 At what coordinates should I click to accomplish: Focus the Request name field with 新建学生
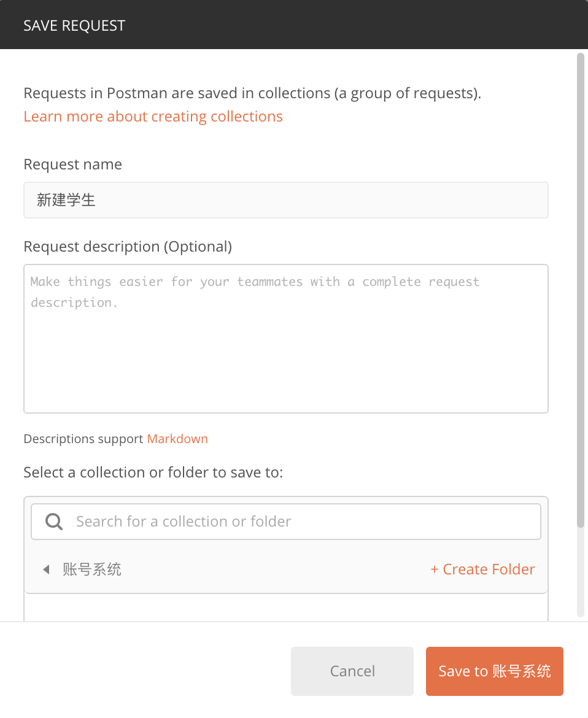pyautogui.click(x=286, y=200)
